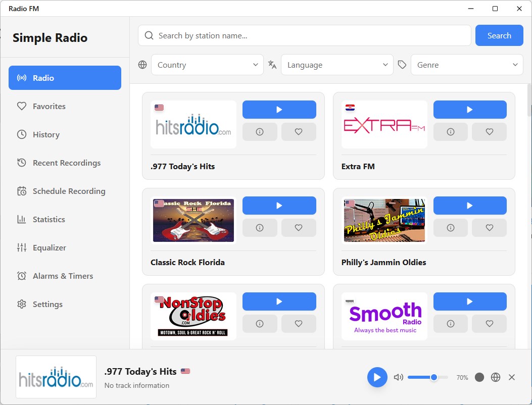532x405 pixels.
Task: Adjust the volume slider
Action: pos(428,377)
